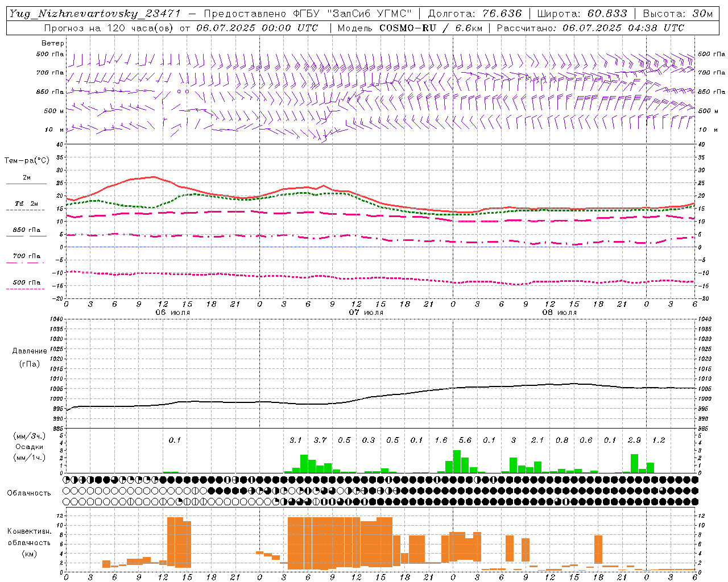
Task: Click the 'Модель COSMO-RU / 6.6км' text
Action: 411,28
